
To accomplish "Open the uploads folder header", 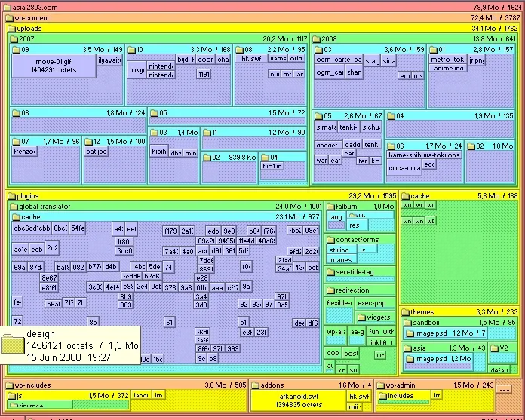I will 262,29.
